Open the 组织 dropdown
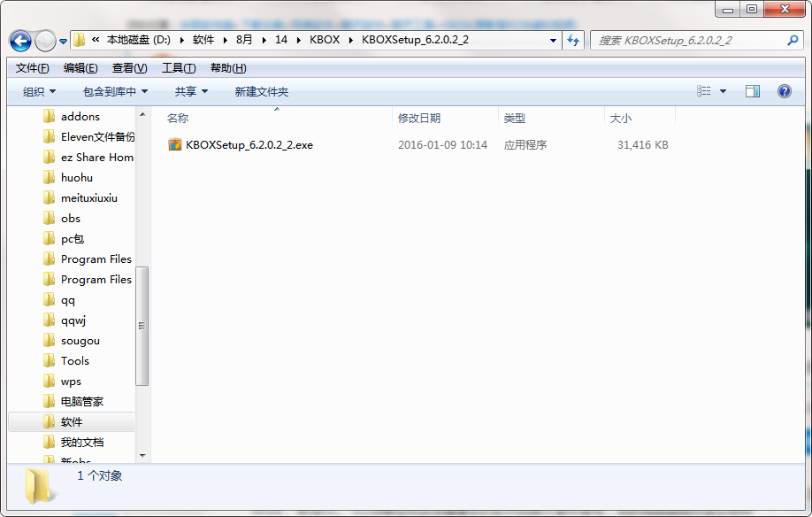 click(x=39, y=92)
